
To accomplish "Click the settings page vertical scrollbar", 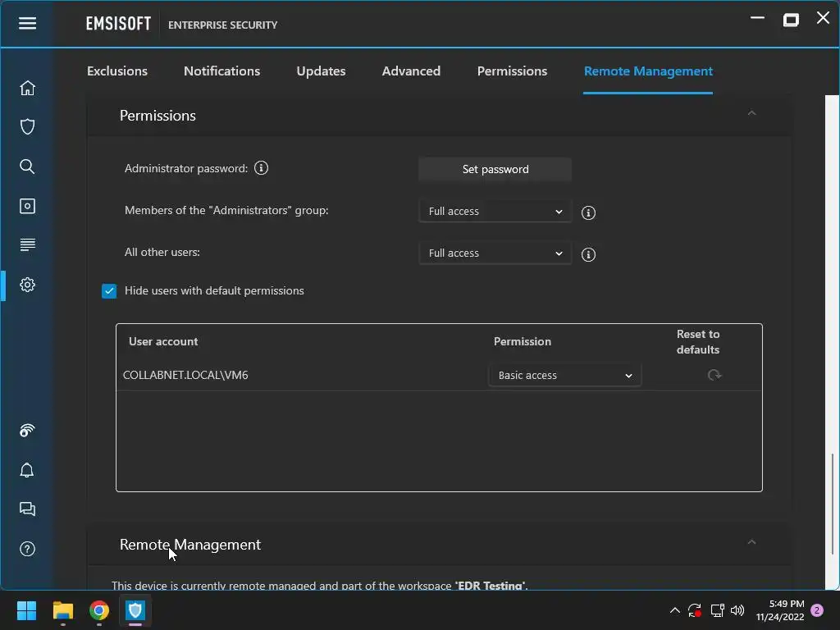I will 832,504.
